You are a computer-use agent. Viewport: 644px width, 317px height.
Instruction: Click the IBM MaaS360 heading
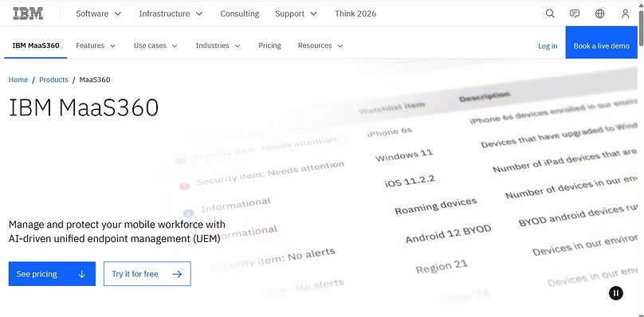point(84,108)
